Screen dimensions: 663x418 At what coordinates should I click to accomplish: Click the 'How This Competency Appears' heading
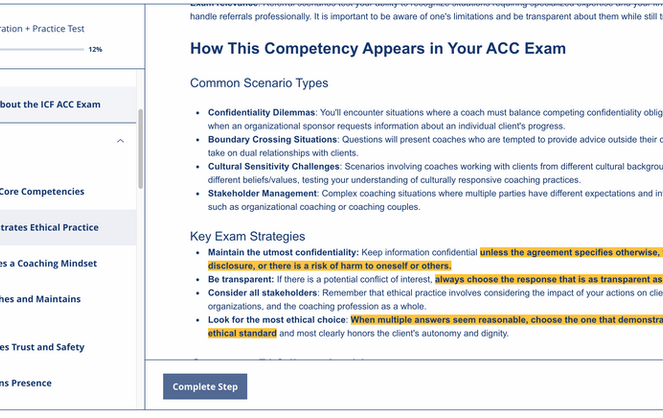pyautogui.click(x=377, y=49)
